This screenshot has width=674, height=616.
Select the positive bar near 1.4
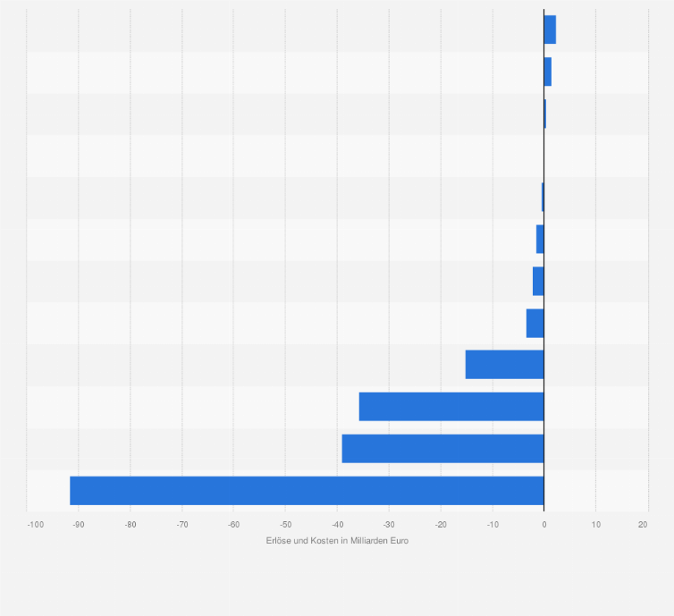[548, 72]
